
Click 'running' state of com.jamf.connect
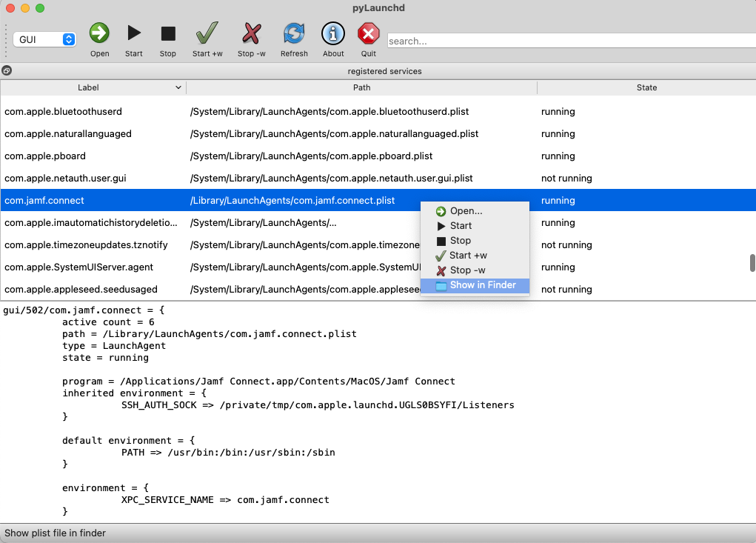tap(558, 200)
